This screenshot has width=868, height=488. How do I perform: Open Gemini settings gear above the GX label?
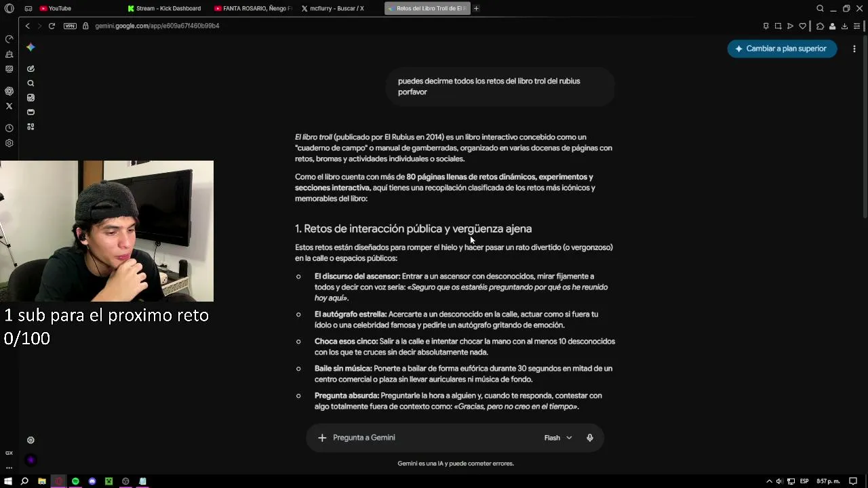pos(31,440)
